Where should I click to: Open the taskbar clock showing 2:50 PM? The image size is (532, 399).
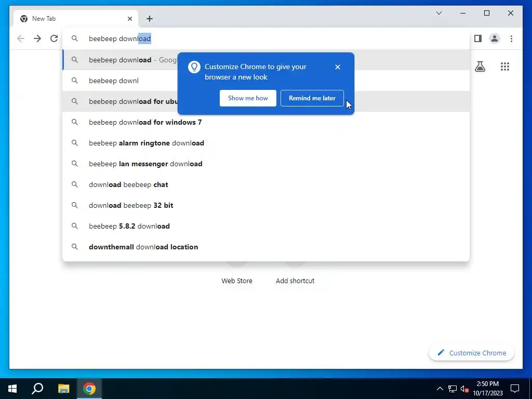(487, 389)
